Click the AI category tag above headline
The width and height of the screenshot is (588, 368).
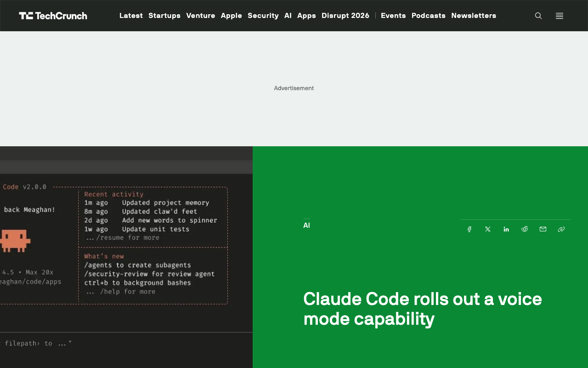point(306,225)
